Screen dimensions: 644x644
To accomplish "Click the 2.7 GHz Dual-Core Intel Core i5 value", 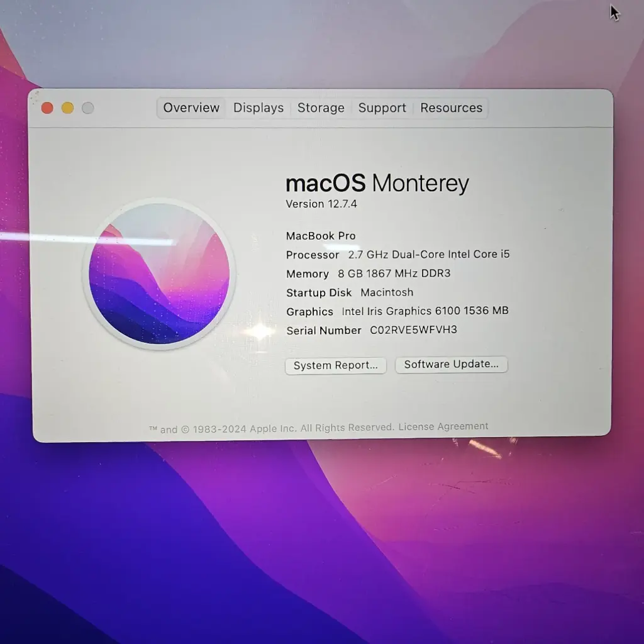I will point(429,255).
